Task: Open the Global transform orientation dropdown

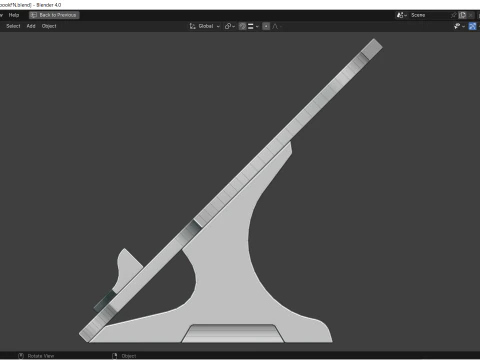Action: [205, 26]
